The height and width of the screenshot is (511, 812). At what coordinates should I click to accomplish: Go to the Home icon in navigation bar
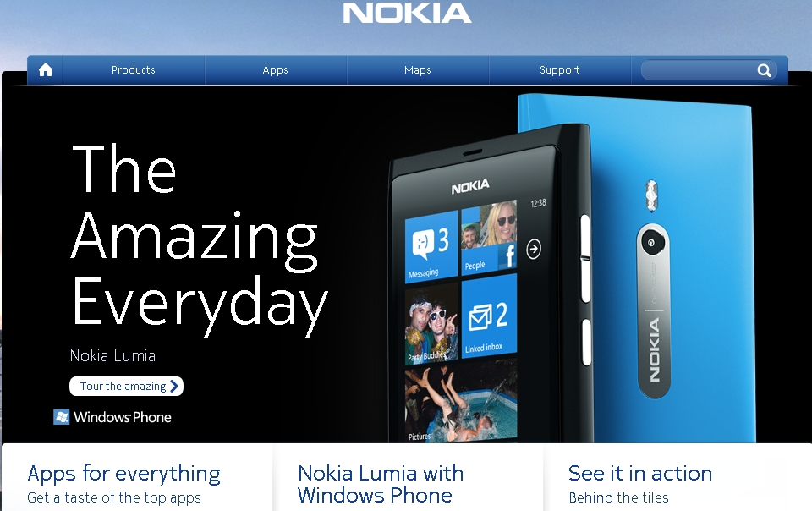[x=46, y=70]
